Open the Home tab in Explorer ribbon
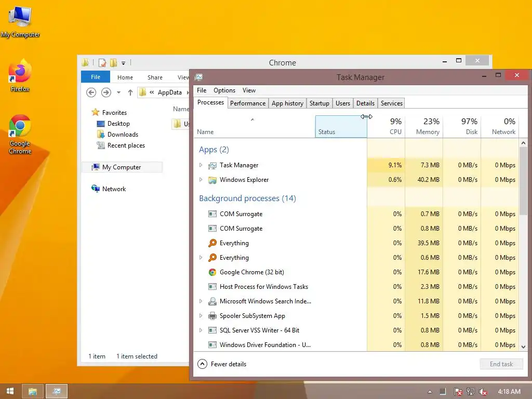532x399 pixels. point(125,77)
